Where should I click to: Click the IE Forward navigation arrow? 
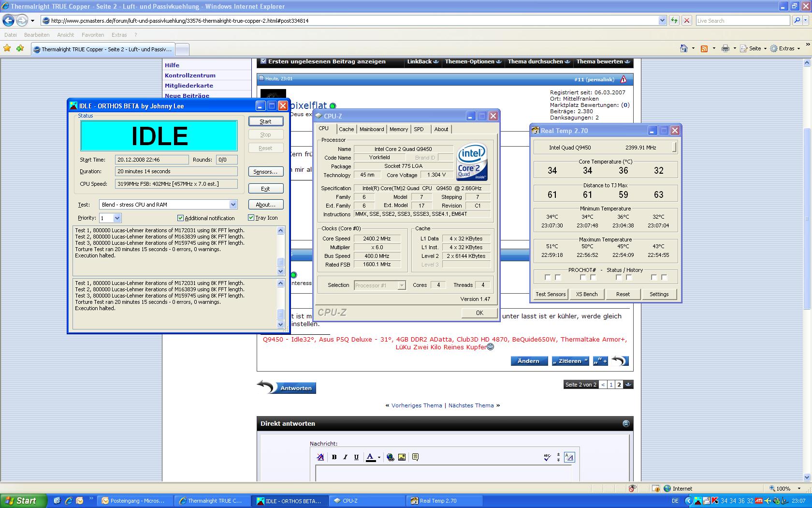click(x=22, y=20)
